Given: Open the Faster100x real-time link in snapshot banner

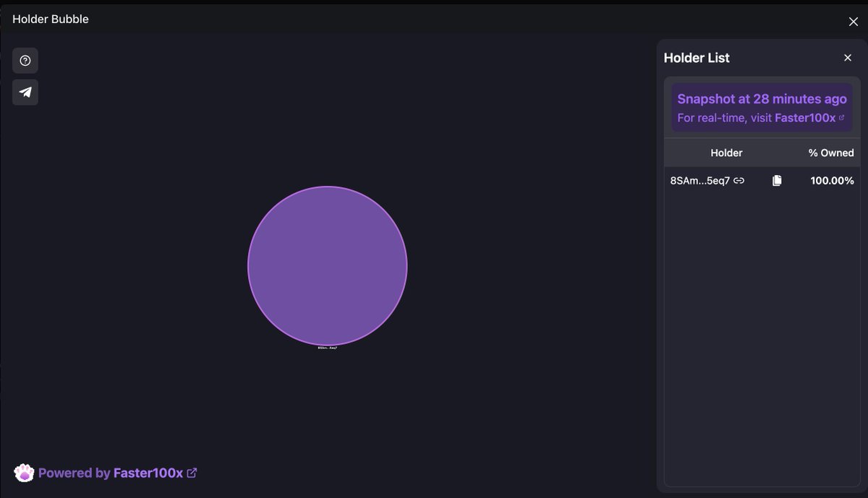Looking at the screenshot, I should (809, 117).
